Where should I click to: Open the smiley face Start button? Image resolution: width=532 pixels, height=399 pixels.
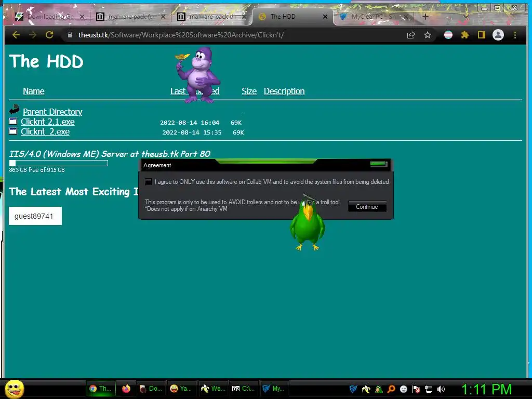(x=14, y=389)
